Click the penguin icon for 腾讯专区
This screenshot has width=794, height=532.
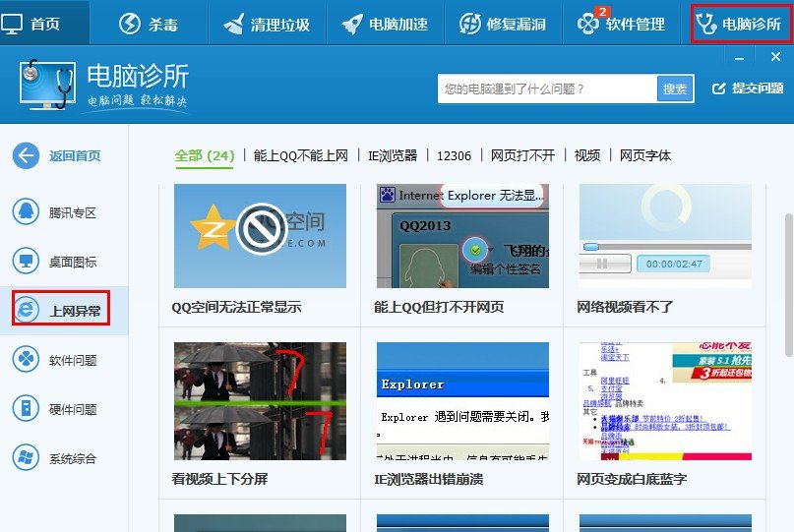click(26, 212)
